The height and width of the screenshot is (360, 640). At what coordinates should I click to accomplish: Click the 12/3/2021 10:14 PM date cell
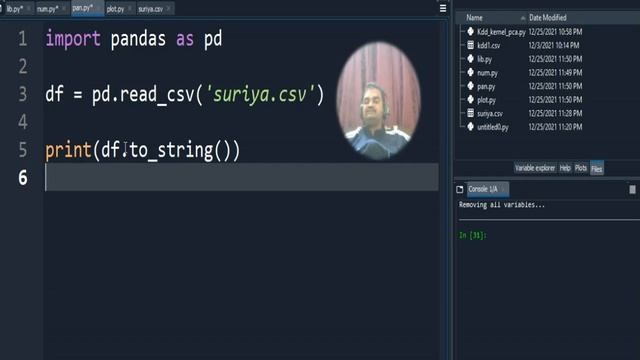click(x=554, y=45)
